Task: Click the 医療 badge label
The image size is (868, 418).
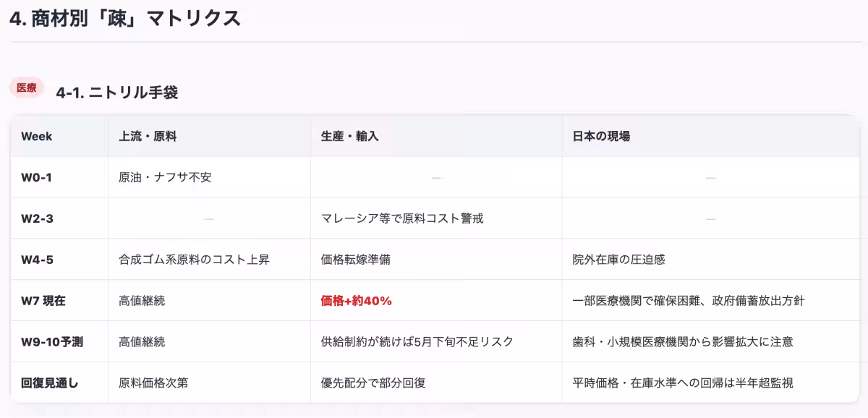Action: 26,87
